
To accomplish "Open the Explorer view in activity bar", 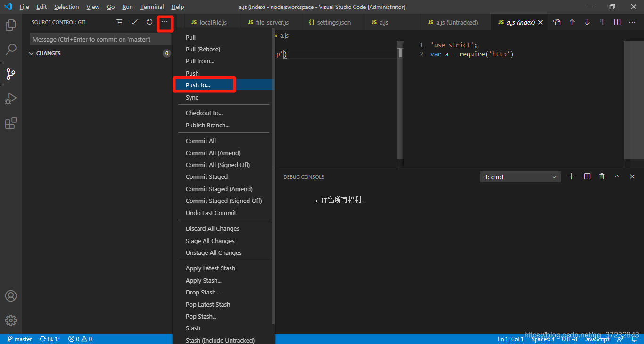I will click(11, 25).
